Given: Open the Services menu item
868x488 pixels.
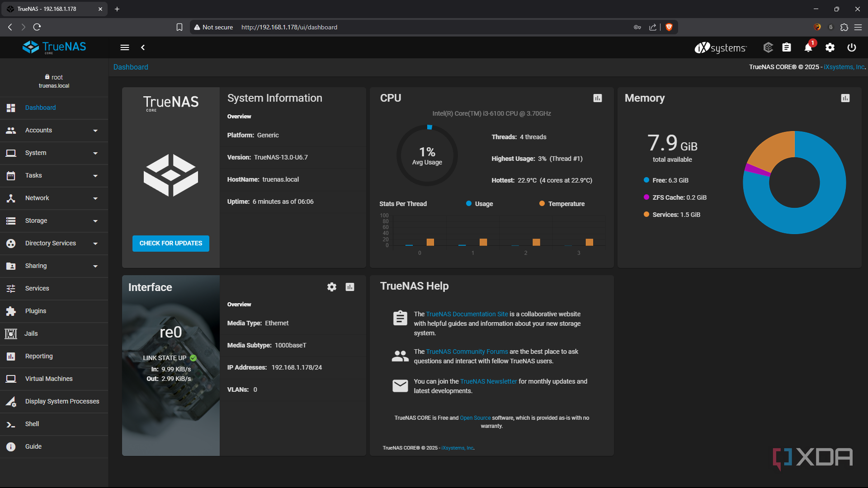Looking at the screenshot, I should pyautogui.click(x=37, y=288).
